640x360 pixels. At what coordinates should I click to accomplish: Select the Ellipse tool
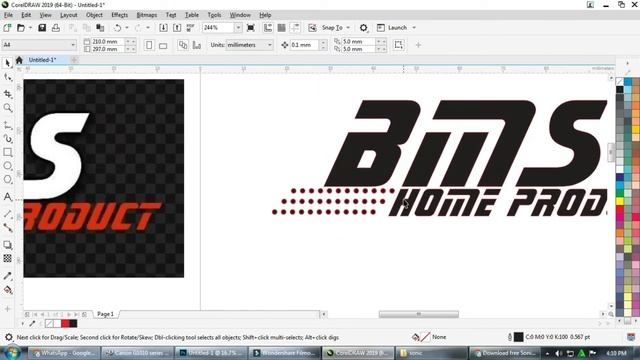[x=7, y=166]
